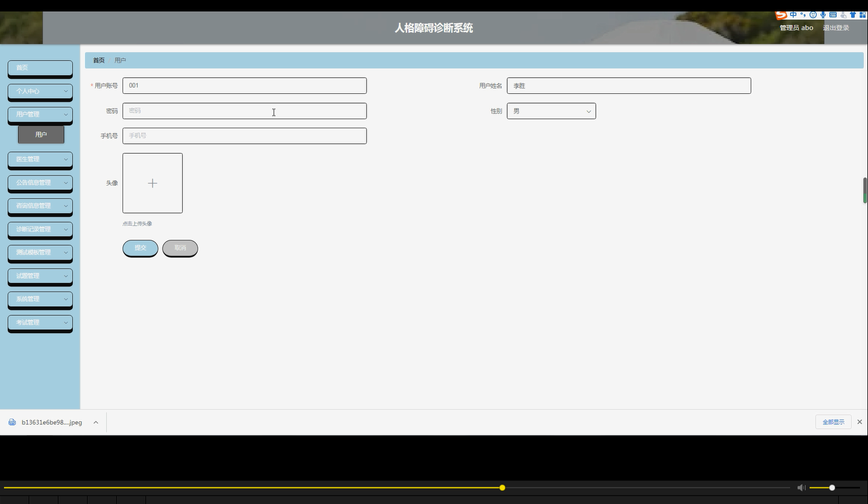Toggle the punctuation mode icon in IME bar
Viewport: 868px width, 504px height.
tap(803, 15)
